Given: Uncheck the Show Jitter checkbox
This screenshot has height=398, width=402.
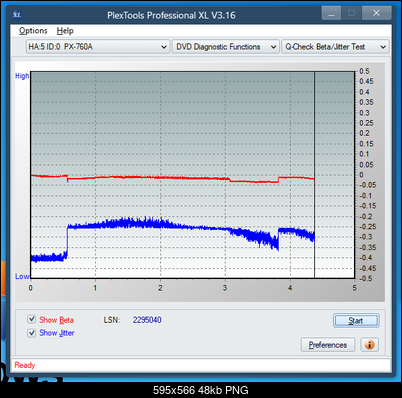Looking at the screenshot, I should (x=32, y=333).
